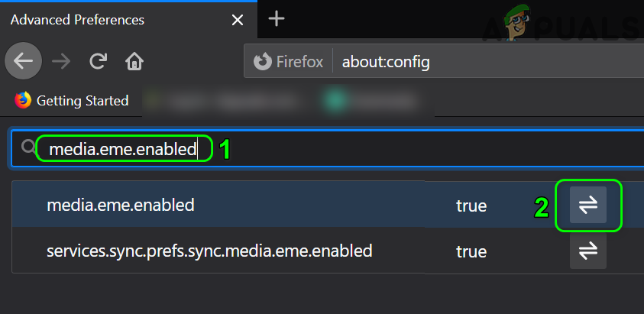
Task: Reload the current about:config page
Action: point(98,61)
